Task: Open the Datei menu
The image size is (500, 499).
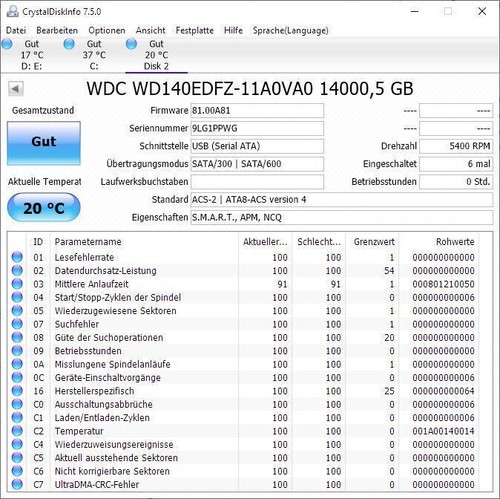Action: (x=16, y=30)
